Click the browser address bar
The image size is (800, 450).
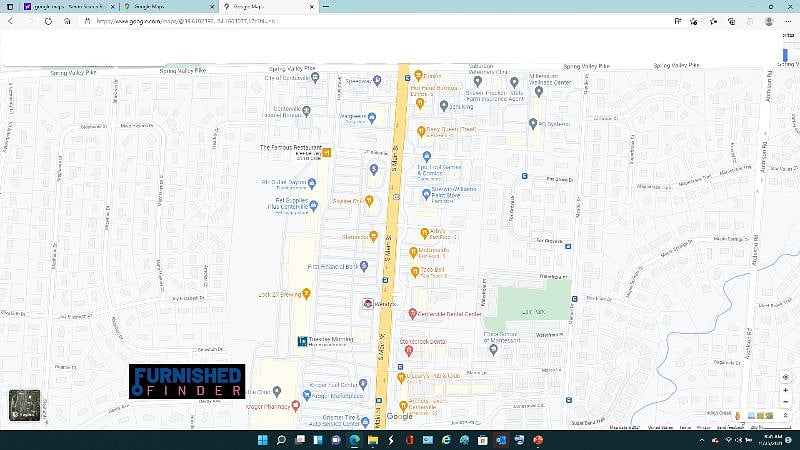tap(378, 21)
